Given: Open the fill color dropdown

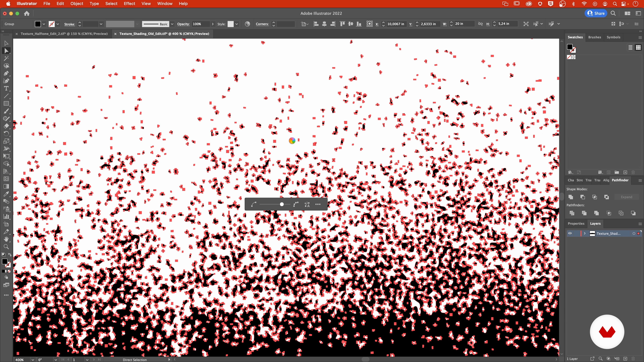Looking at the screenshot, I should (44, 24).
